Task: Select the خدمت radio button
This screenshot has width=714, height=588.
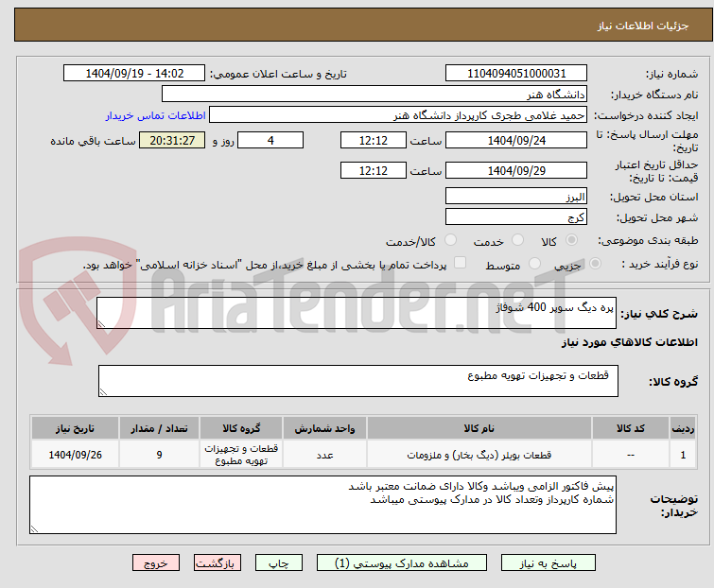Action: click(517, 240)
